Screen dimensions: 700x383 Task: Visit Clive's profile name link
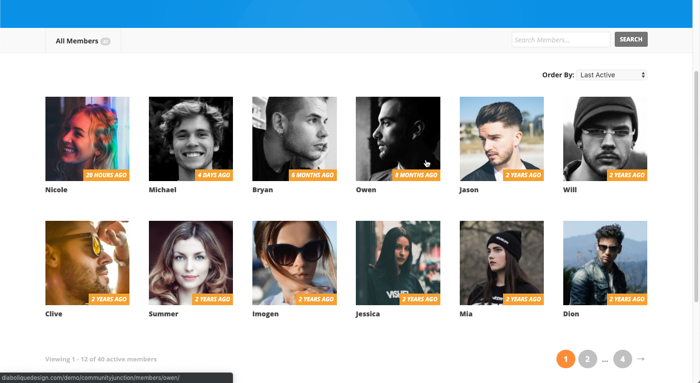click(54, 314)
